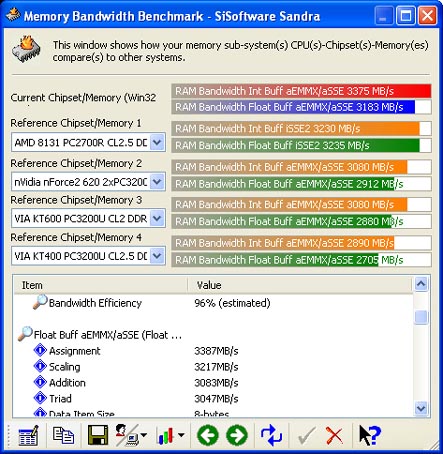Click the Value column header

[300, 285]
